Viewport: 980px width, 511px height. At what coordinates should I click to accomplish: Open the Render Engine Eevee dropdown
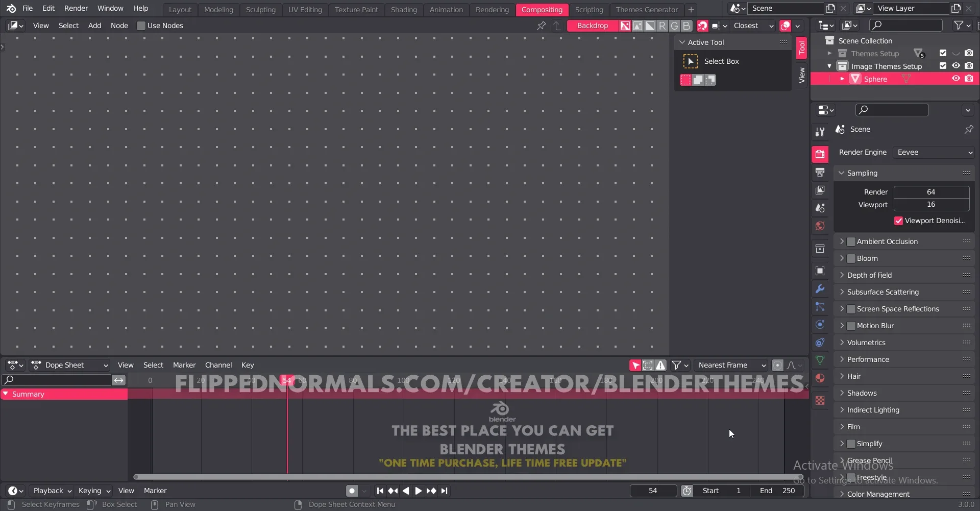[x=934, y=152]
